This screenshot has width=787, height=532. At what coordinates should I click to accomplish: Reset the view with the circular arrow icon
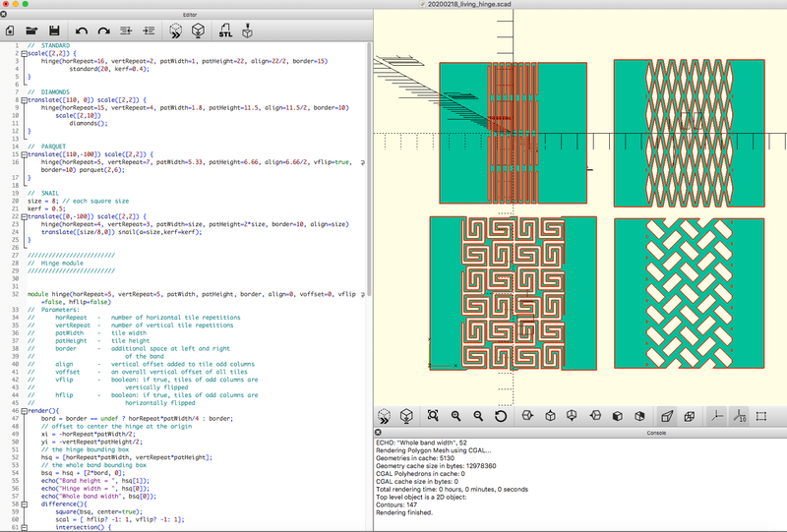[501, 417]
